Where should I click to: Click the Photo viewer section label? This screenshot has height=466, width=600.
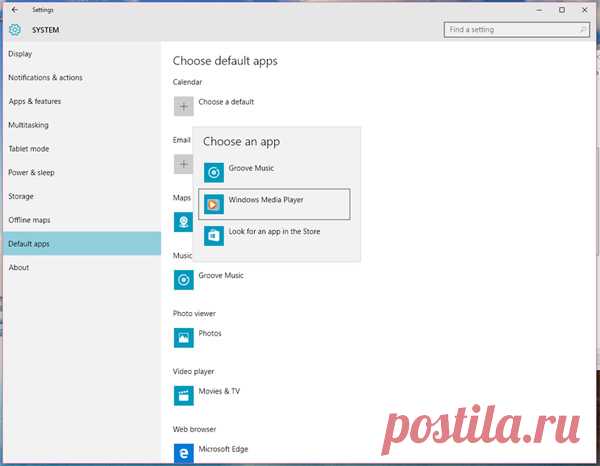tap(194, 314)
